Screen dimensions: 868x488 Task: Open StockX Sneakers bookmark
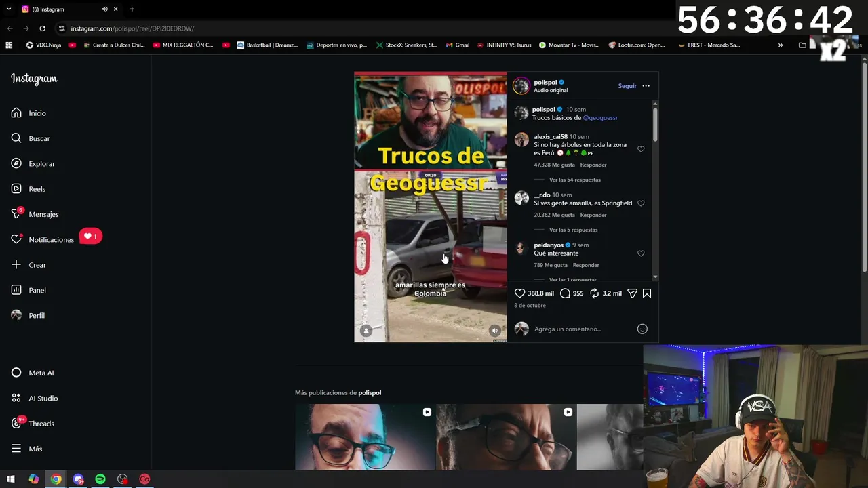point(407,45)
